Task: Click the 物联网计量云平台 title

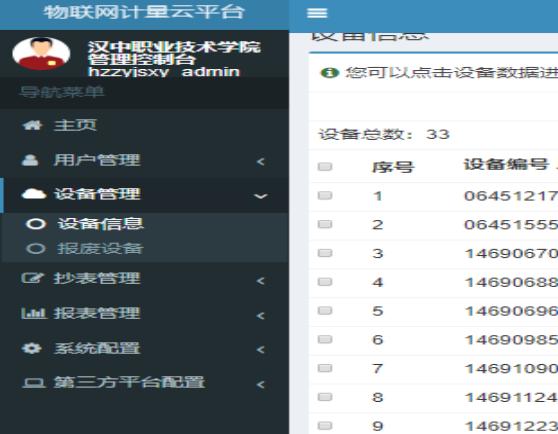Action: tap(144, 12)
